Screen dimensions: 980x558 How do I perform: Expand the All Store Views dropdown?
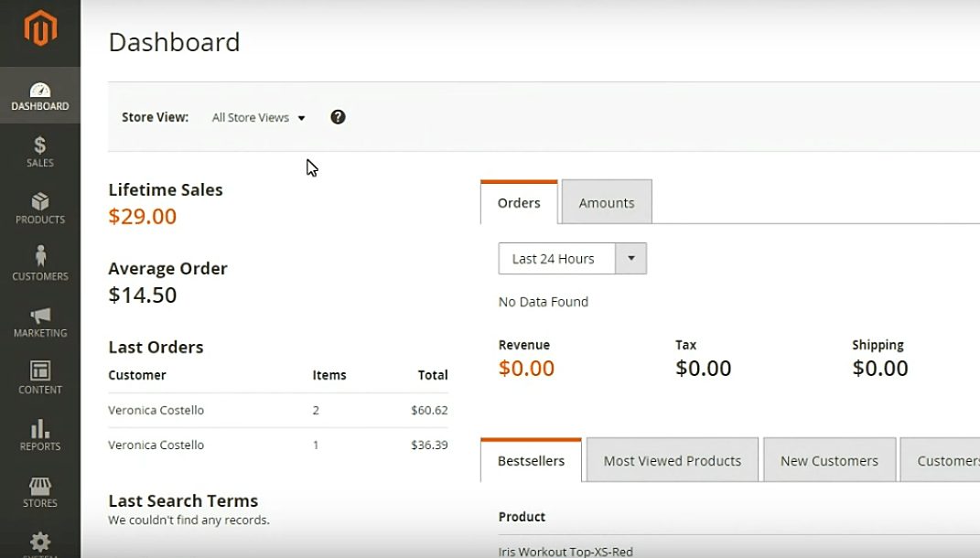point(258,117)
